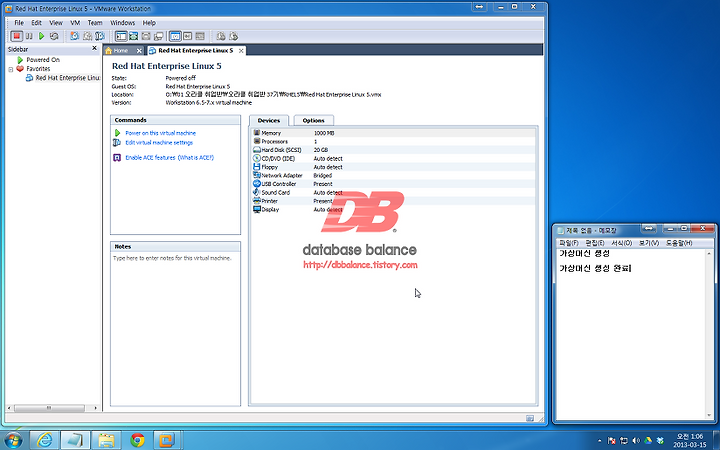Open the Windows menu
The image size is (720, 450).
123,22
